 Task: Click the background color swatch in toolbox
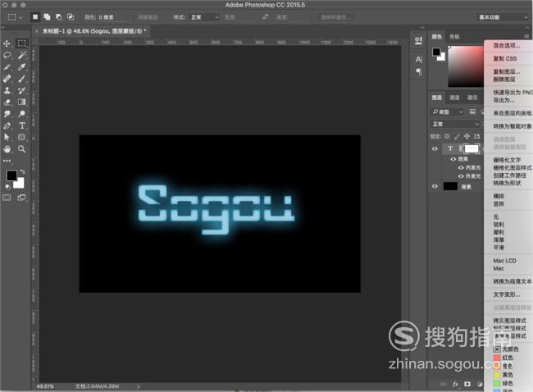[20, 184]
